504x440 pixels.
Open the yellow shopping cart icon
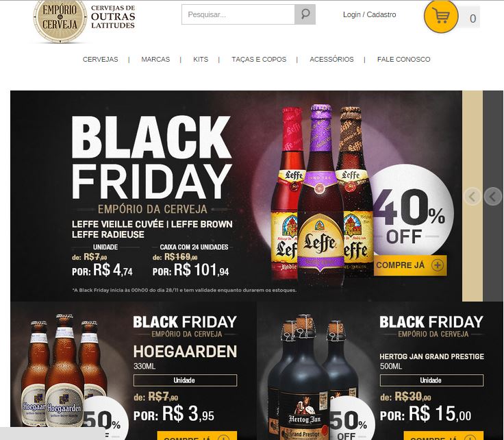[x=441, y=16]
